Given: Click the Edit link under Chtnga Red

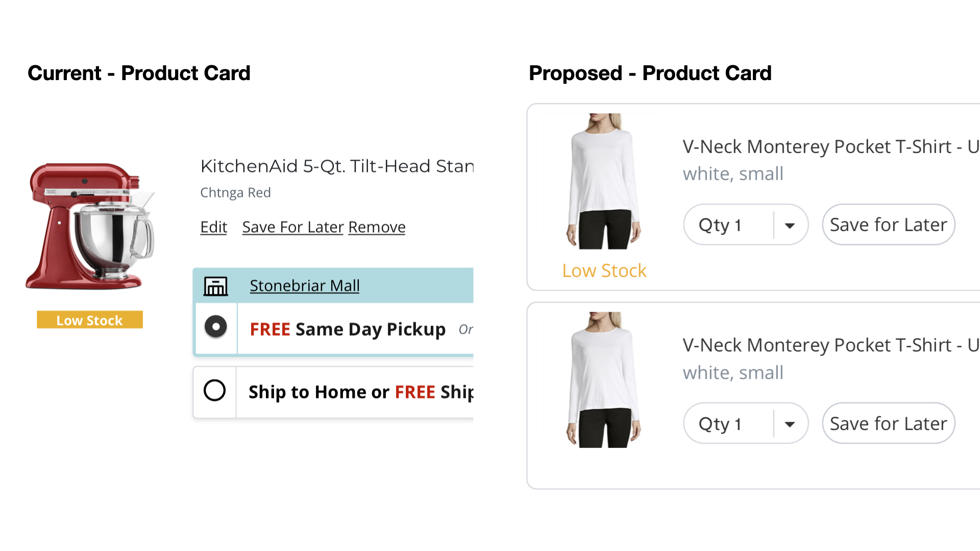Looking at the screenshot, I should 214,227.
